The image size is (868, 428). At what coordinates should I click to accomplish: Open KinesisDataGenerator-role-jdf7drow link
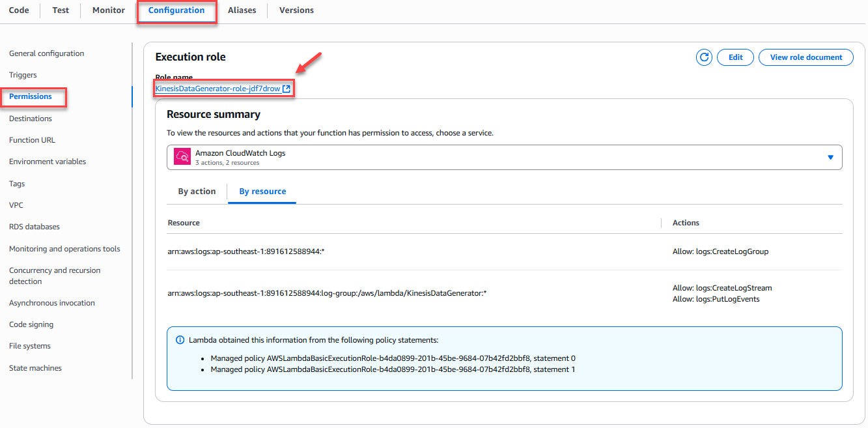click(x=217, y=89)
